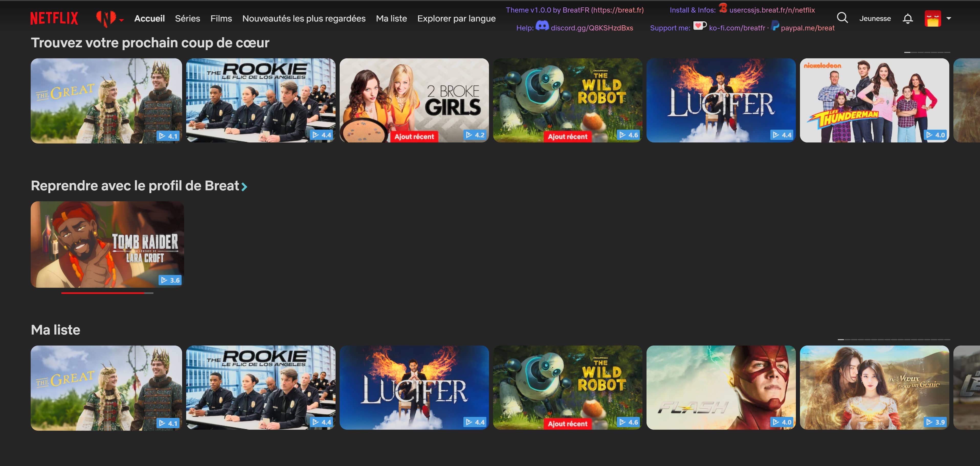Switch to Jeunesse profile

click(x=875, y=18)
